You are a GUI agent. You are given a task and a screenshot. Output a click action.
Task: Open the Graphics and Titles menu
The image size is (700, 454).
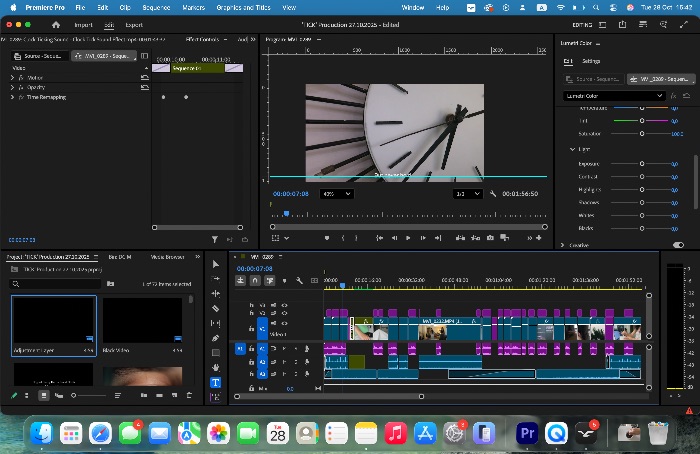click(x=243, y=8)
